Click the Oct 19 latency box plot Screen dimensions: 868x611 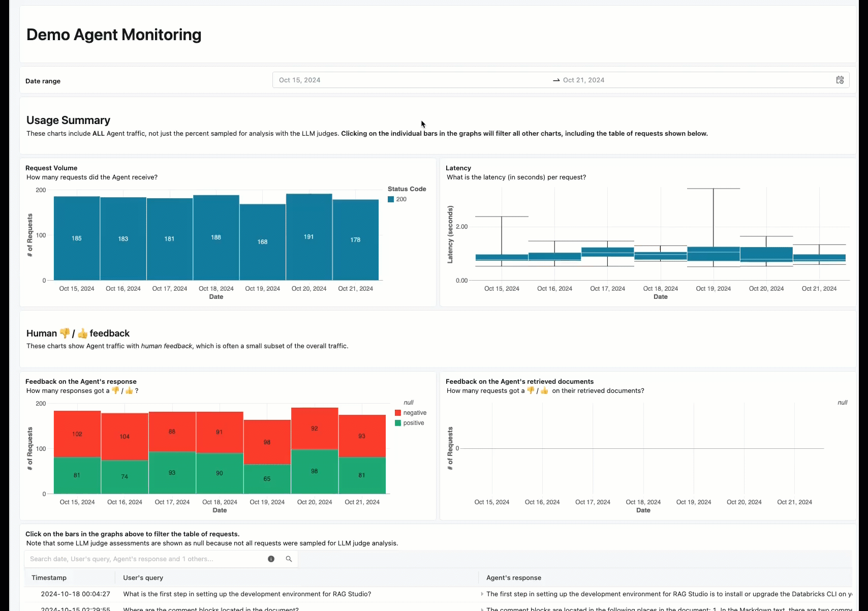(713, 254)
